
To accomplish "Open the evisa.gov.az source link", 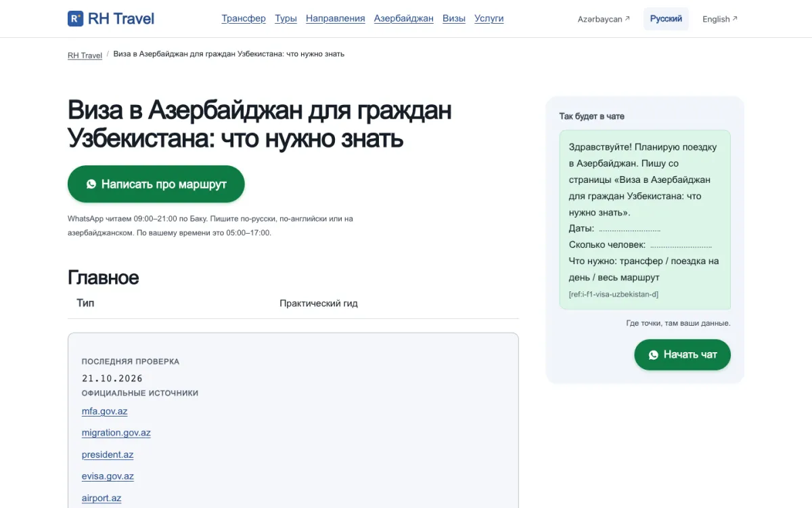I will [x=108, y=476].
